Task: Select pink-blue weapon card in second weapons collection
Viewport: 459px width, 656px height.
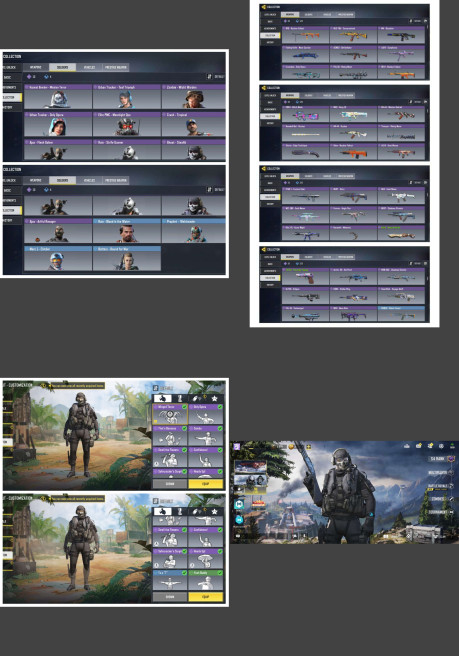Action: click(305, 115)
